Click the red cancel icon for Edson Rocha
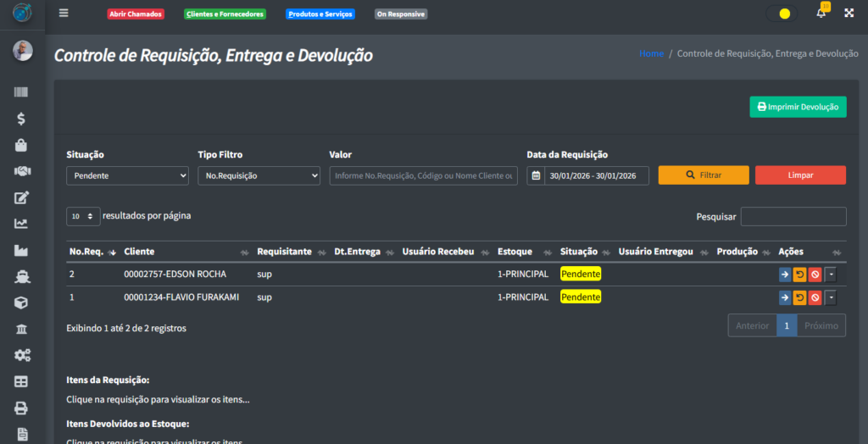The width and height of the screenshot is (868, 444). pyautogui.click(x=815, y=275)
